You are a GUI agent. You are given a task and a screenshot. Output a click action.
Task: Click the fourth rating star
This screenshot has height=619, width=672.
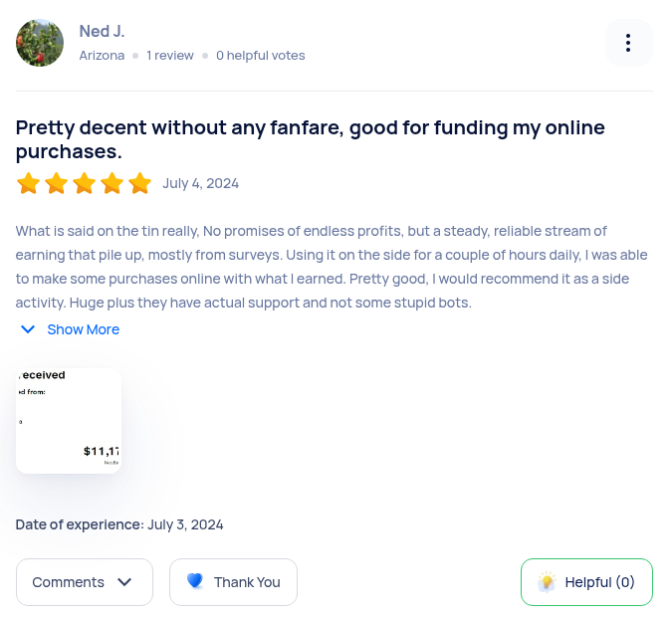click(112, 183)
